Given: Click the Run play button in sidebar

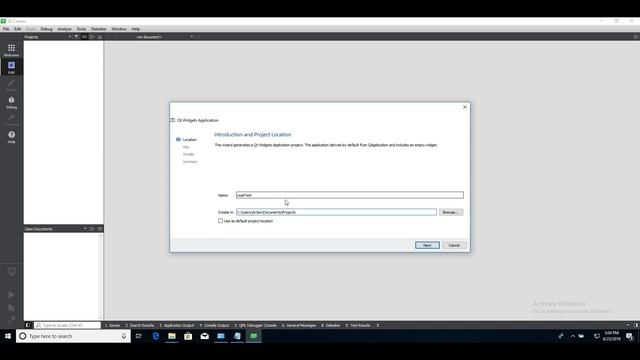Looking at the screenshot, I should click(11, 294).
